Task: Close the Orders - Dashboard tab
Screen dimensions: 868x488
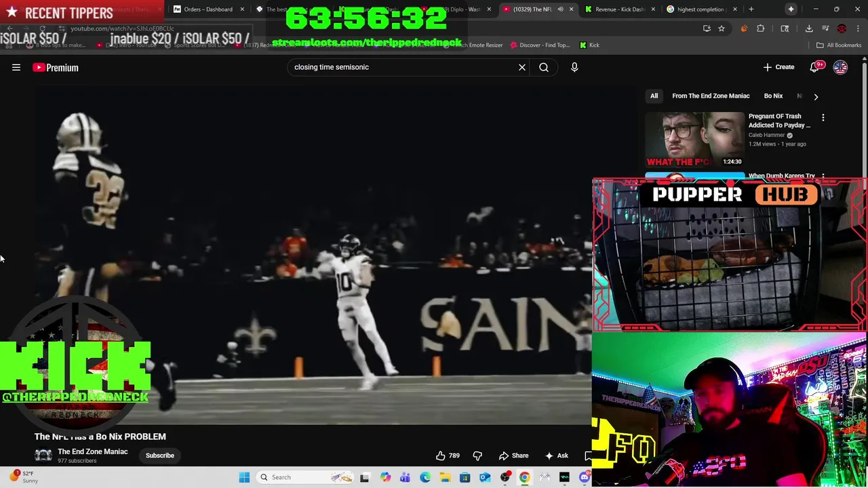Action: click(x=242, y=9)
